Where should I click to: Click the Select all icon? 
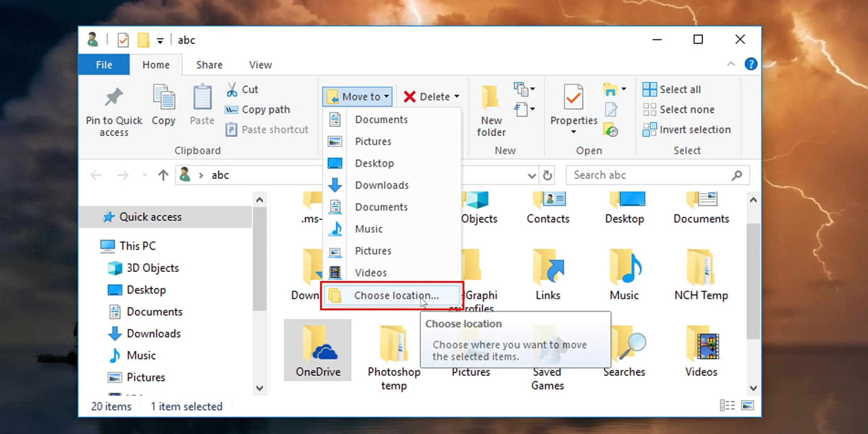[x=650, y=89]
